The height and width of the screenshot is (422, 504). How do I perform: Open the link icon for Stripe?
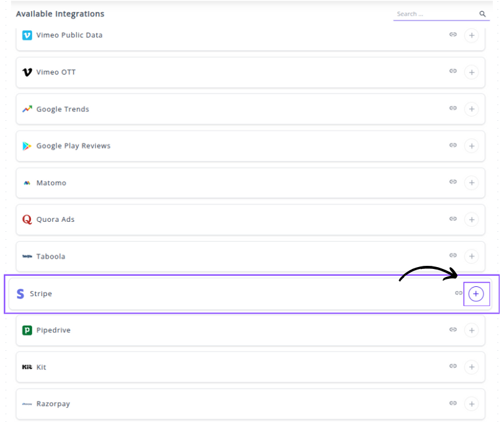pos(459,293)
